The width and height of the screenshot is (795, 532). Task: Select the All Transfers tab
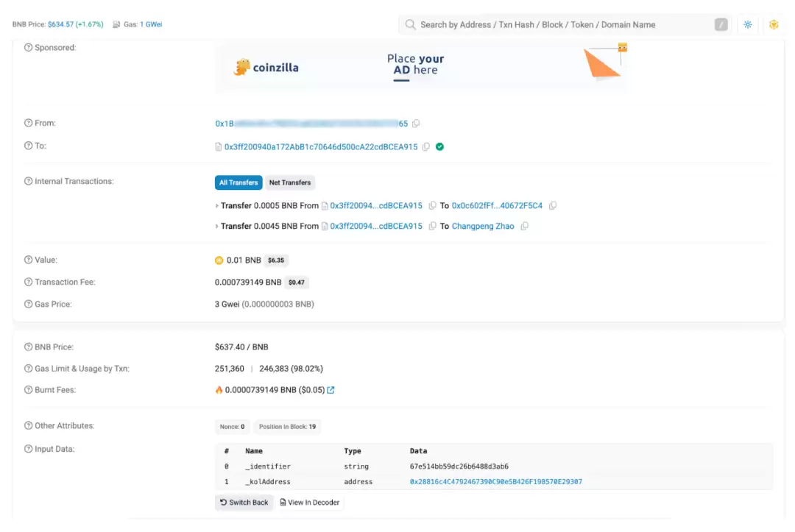239,182
